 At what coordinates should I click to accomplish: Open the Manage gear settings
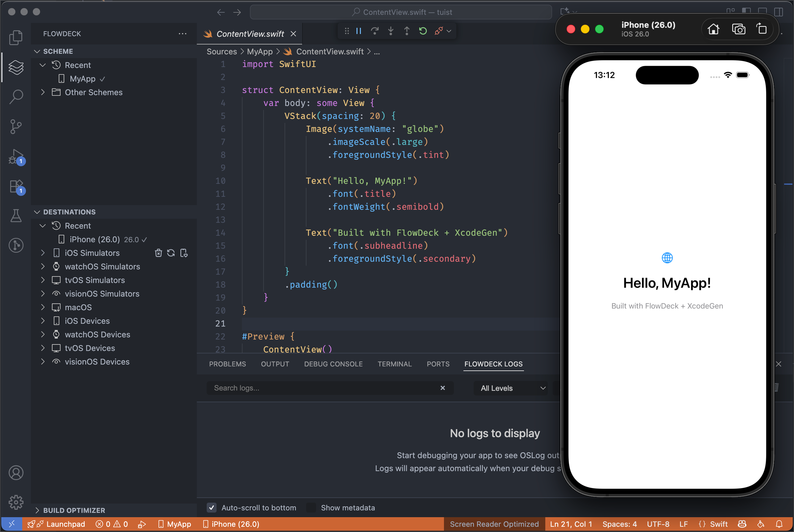[x=16, y=502]
